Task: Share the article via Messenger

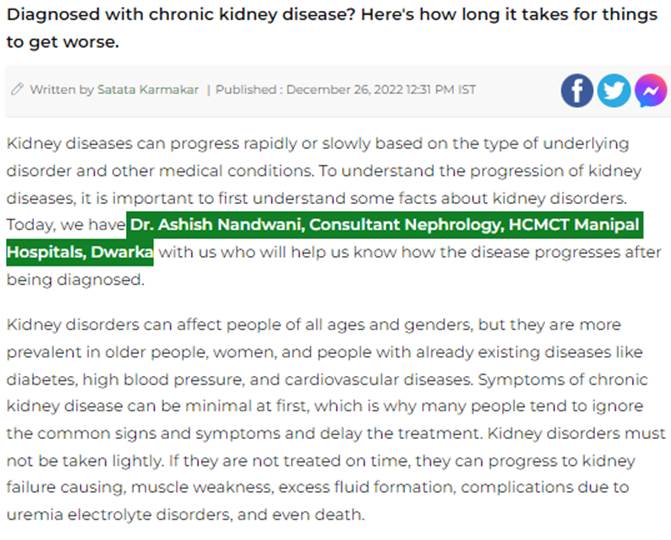Action: coord(649,90)
